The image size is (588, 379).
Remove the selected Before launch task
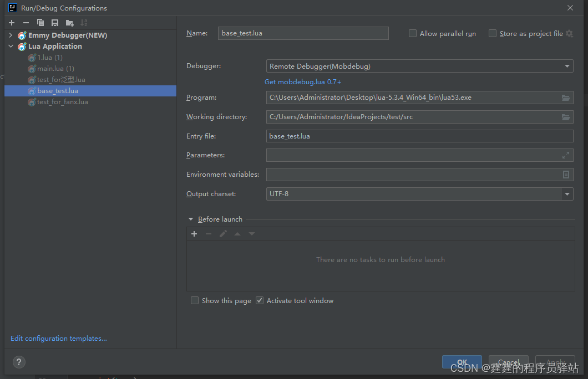209,234
